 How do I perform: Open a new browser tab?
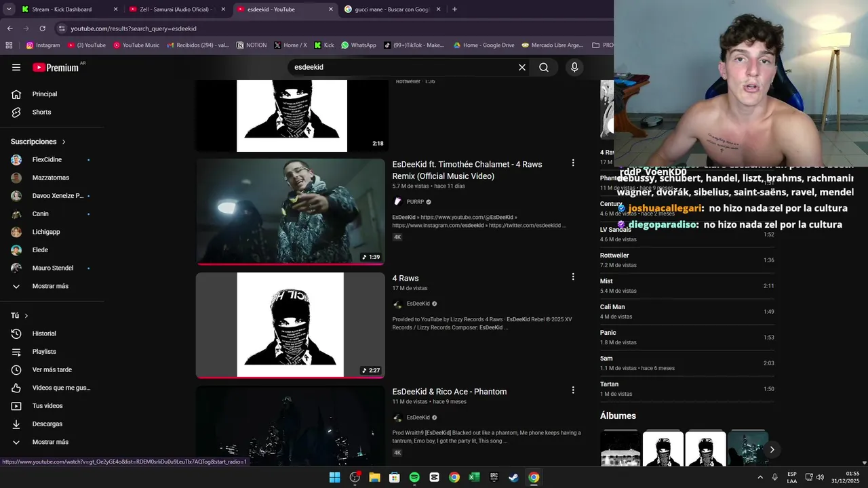coord(454,9)
